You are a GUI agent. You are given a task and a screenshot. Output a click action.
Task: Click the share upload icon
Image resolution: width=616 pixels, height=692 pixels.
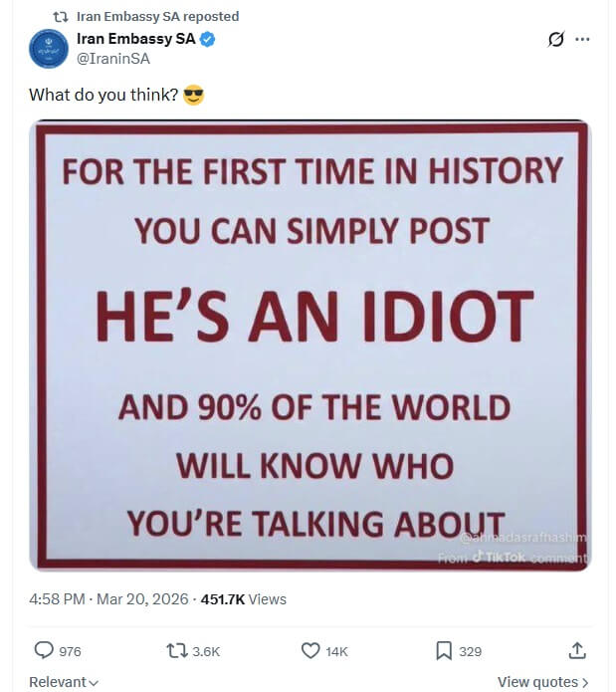tap(576, 650)
